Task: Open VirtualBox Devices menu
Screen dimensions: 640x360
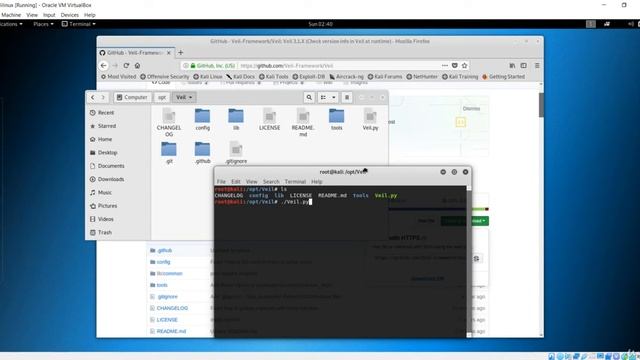Action: tap(70, 15)
